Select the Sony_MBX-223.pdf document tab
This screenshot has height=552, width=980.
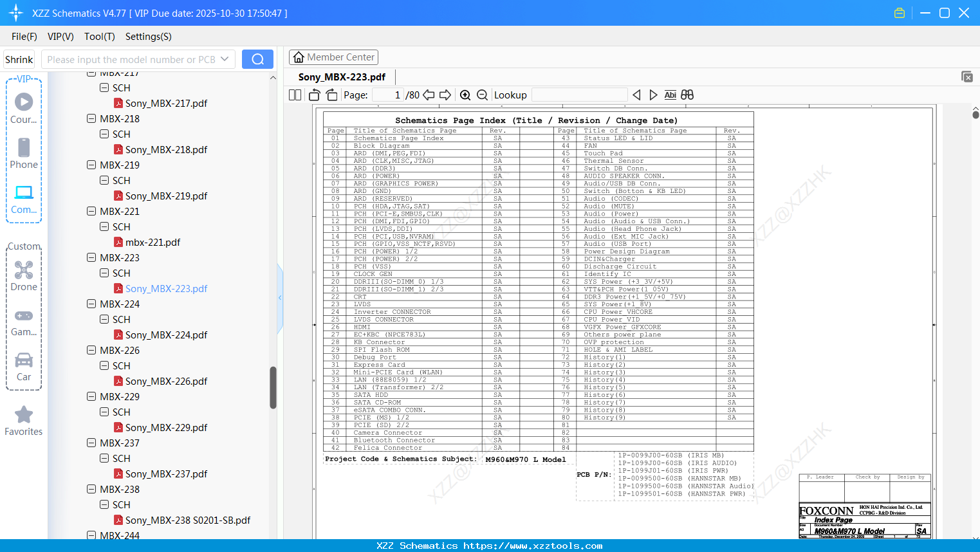tap(342, 77)
